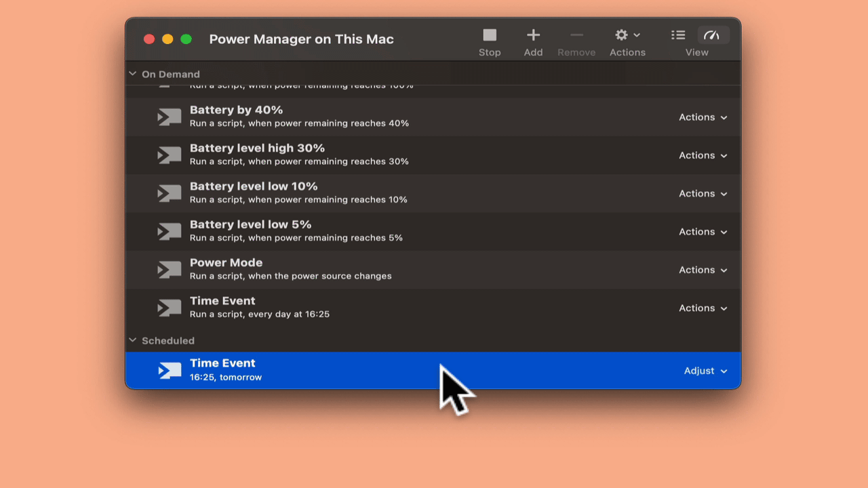Minimize window with the yellow button
The width and height of the screenshot is (868, 488).
[167, 39]
